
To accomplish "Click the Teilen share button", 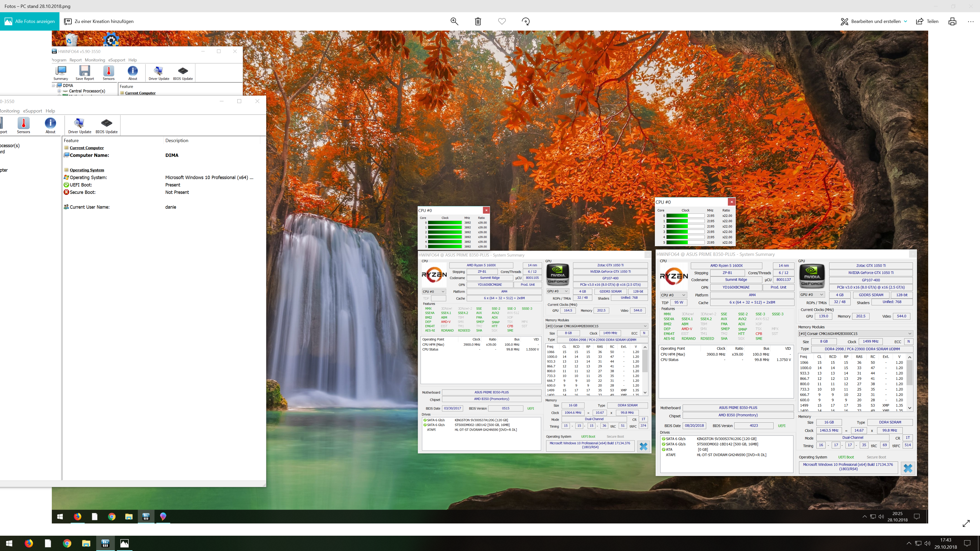I will pyautogui.click(x=927, y=21).
